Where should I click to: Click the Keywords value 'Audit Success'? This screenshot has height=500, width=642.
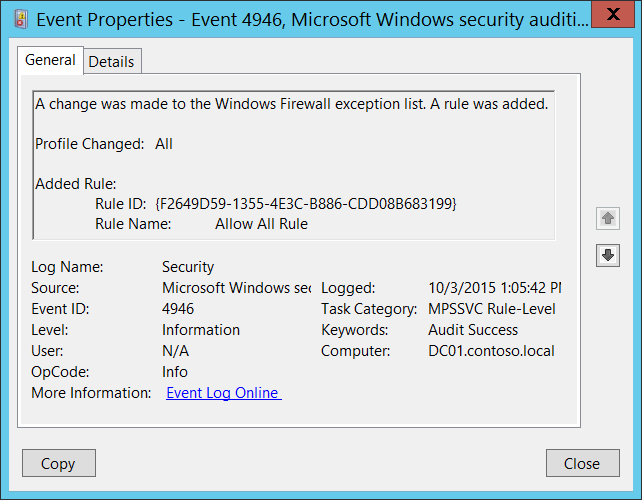473,330
